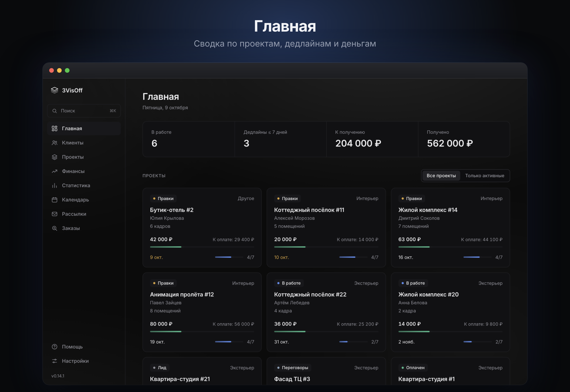Image resolution: width=570 pixels, height=392 pixels.
Task: Click the В работе badge on Коттеджный посёлок #22
Action: click(289, 283)
